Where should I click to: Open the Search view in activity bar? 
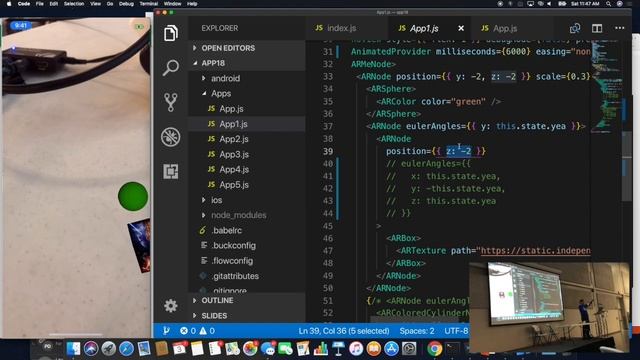pyautogui.click(x=171, y=67)
